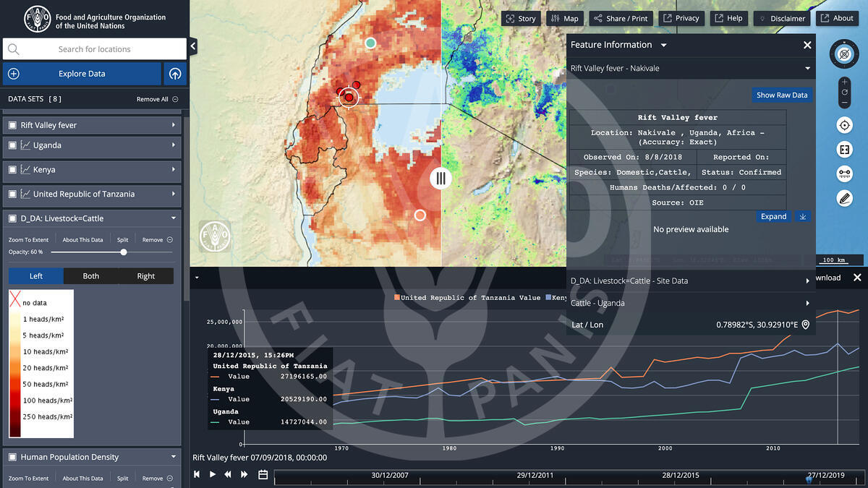Collapse the left side panel arrow
This screenshot has height=488, width=868.
tap(193, 46)
